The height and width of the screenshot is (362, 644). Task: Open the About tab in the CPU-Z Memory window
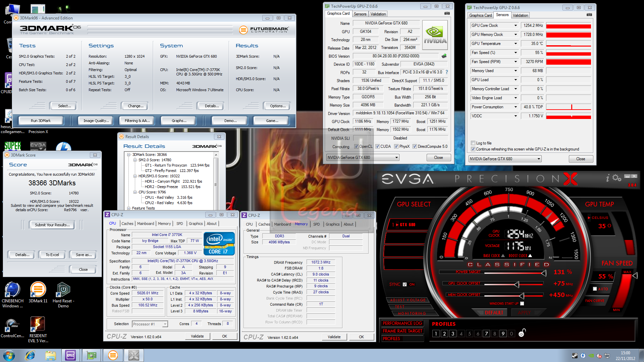348,224
